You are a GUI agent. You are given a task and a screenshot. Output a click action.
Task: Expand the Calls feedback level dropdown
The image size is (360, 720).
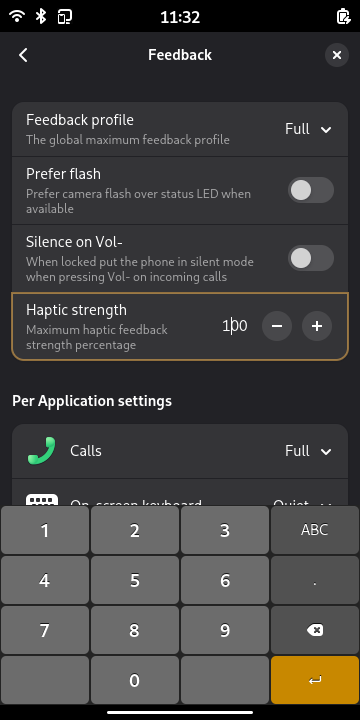308,451
